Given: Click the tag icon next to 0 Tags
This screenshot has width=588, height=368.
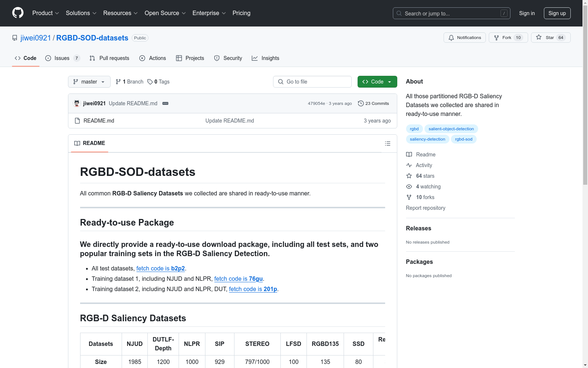Looking at the screenshot, I should (x=150, y=82).
